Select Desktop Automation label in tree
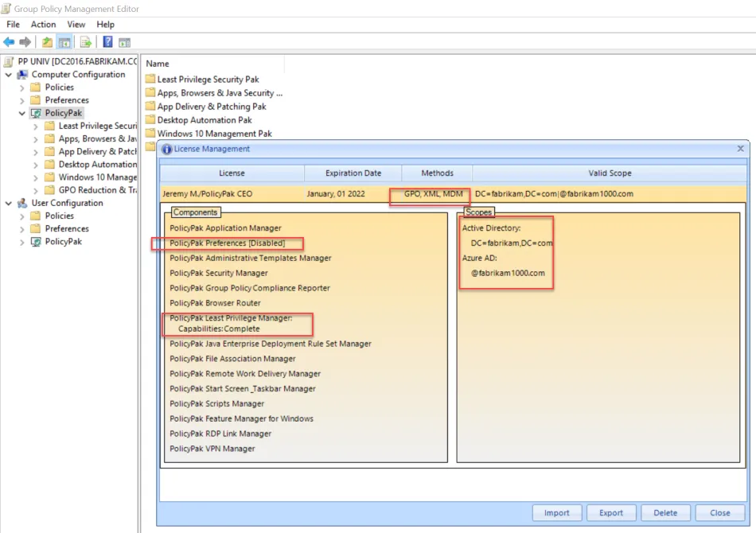Image resolution: width=756 pixels, height=533 pixels. pos(97,165)
